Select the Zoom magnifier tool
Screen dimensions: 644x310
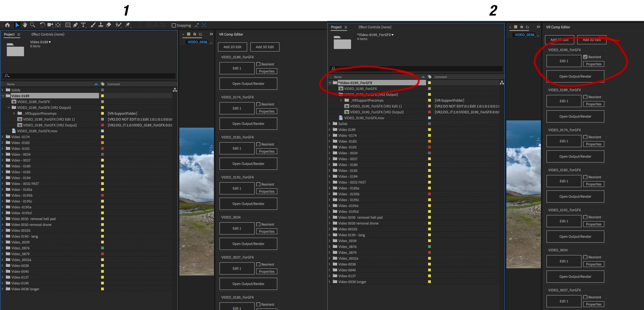pyautogui.click(x=33, y=25)
